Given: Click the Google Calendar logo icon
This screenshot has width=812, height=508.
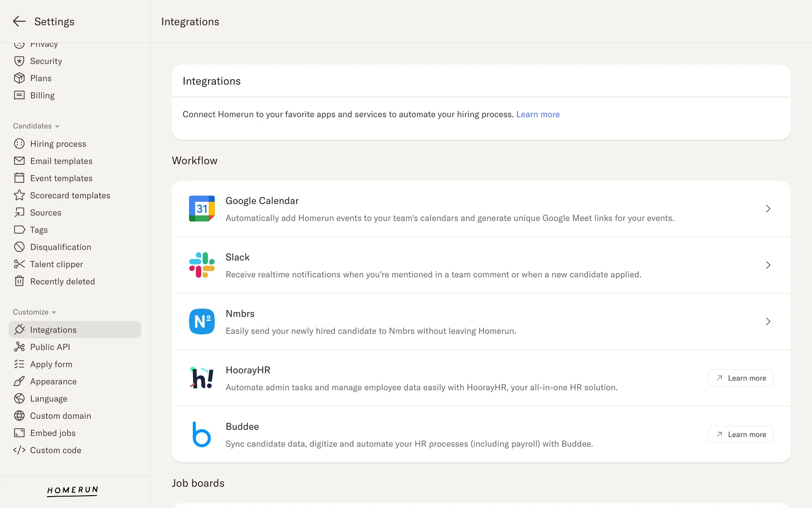Looking at the screenshot, I should click(202, 209).
